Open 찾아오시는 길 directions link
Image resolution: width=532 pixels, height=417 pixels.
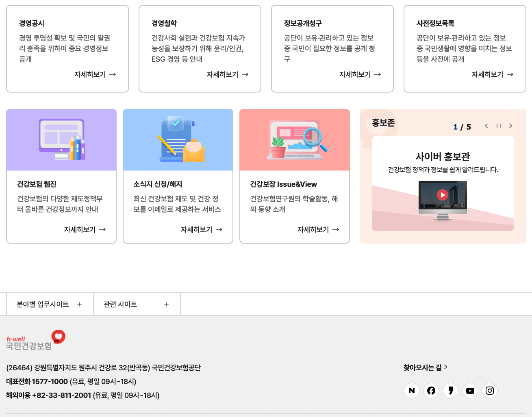tap(425, 367)
